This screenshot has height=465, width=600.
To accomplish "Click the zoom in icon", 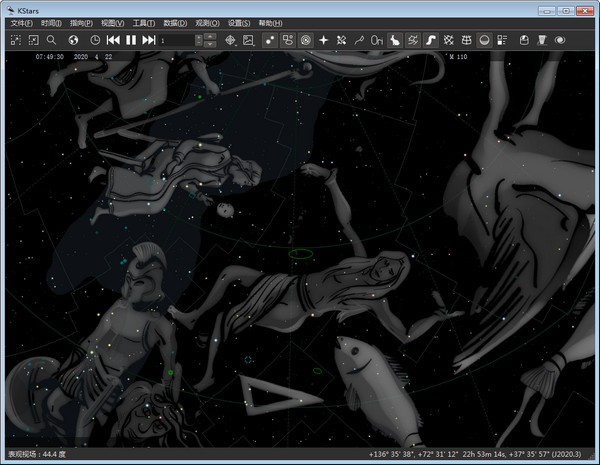I will [17, 40].
